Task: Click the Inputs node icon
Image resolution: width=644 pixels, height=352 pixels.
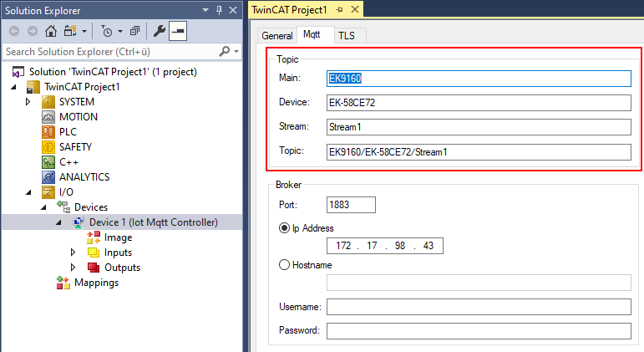Action: pyautogui.click(x=94, y=253)
